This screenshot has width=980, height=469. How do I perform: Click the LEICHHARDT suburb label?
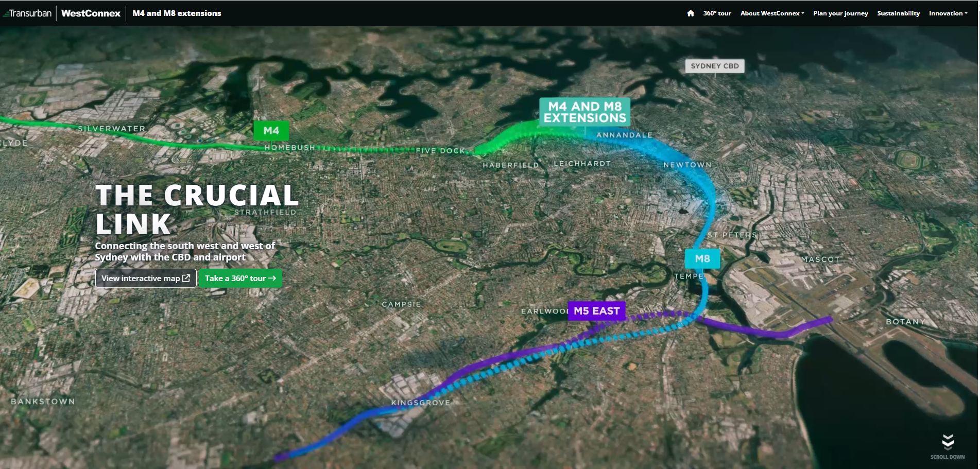tap(582, 164)
